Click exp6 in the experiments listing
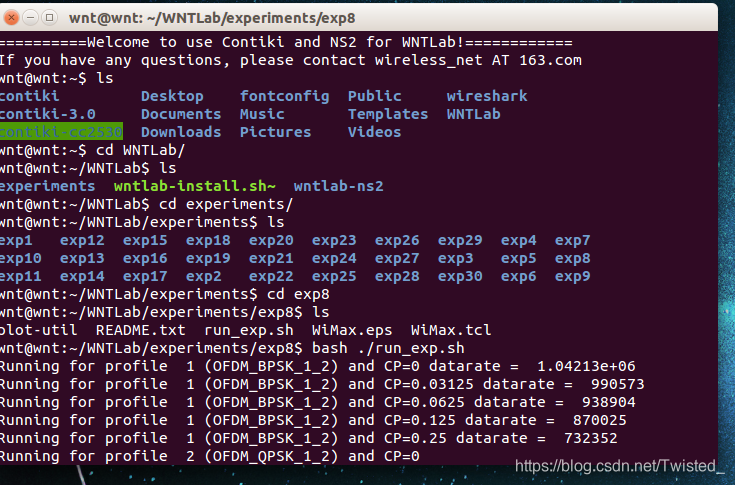The width and height of the screenshot is (735, 485). point(518,276)
